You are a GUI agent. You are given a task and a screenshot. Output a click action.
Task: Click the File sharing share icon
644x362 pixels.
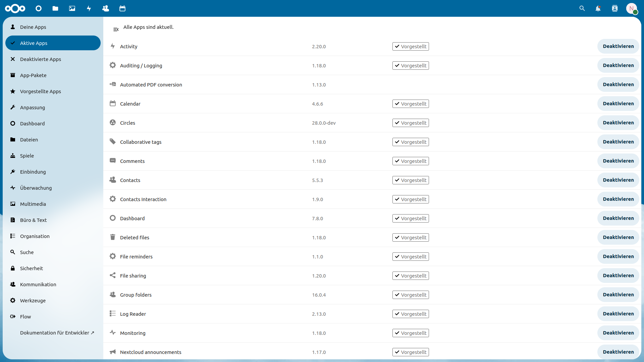coord(113,275)
